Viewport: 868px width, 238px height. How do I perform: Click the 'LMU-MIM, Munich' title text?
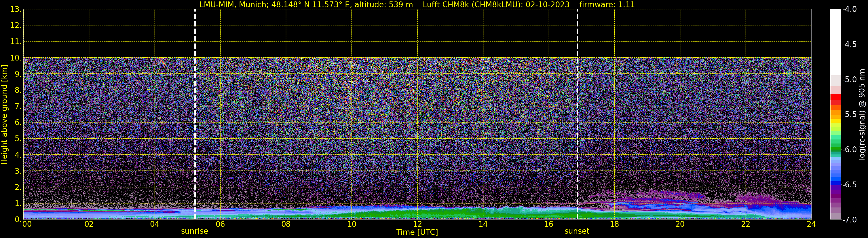[x=234, y=5]
